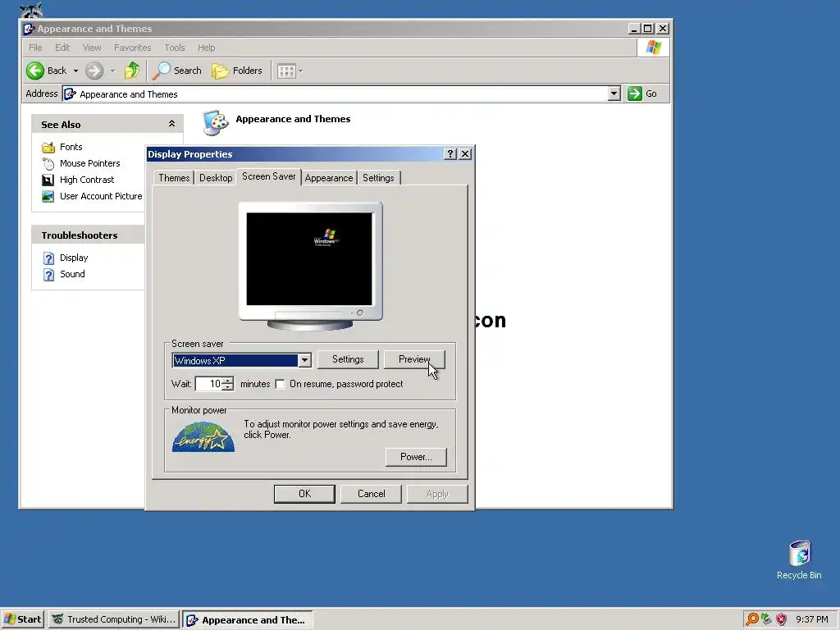Cancel the Display Properties dialog
840x630 pixels.
tap(371, 494)
